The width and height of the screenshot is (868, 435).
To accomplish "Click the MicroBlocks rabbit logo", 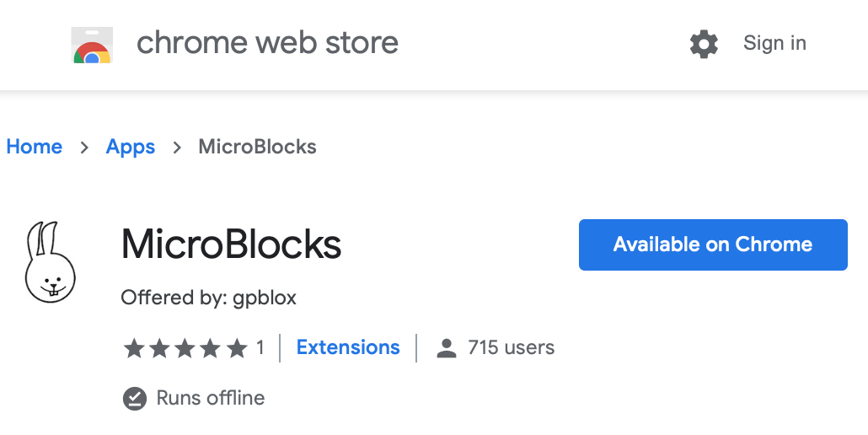I will 50,262.
